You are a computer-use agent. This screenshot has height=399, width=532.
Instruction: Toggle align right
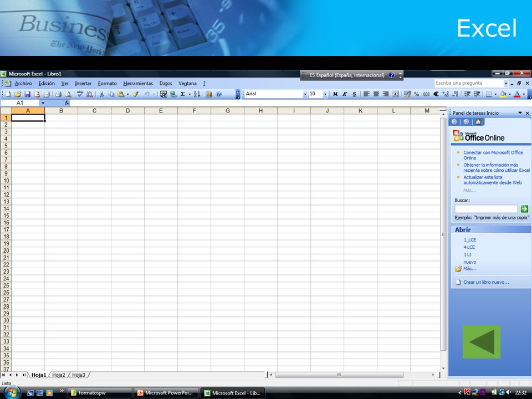tap(386, 94)
